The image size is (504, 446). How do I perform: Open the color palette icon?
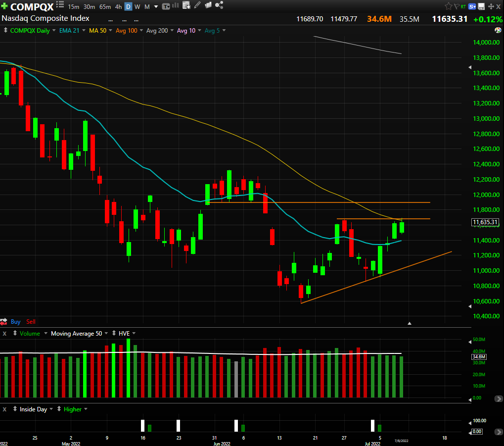click(498, 30)
